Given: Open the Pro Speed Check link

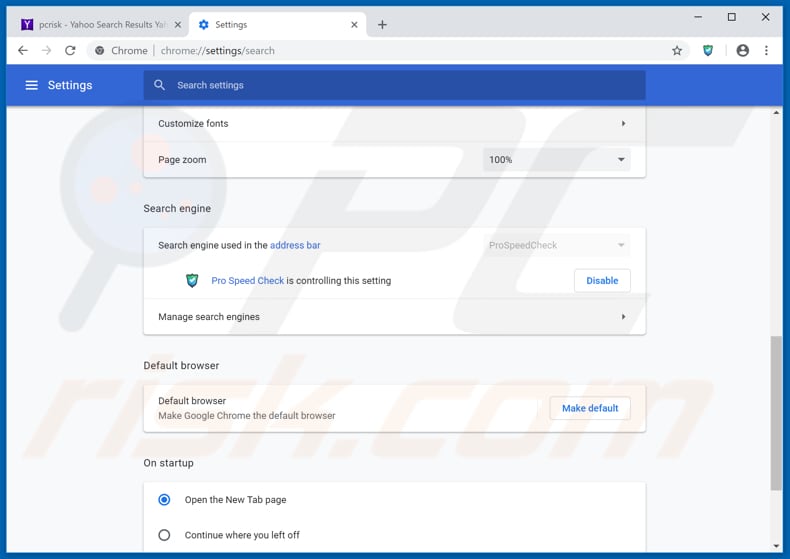Looking at the screenshot, I should coord(247,281).
